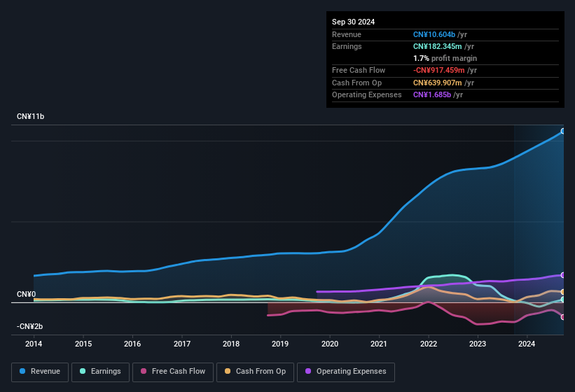This screenshot has width=575, height=392.
Task: Click the 2022 x-axis year label
Action: tap(429, 344)
